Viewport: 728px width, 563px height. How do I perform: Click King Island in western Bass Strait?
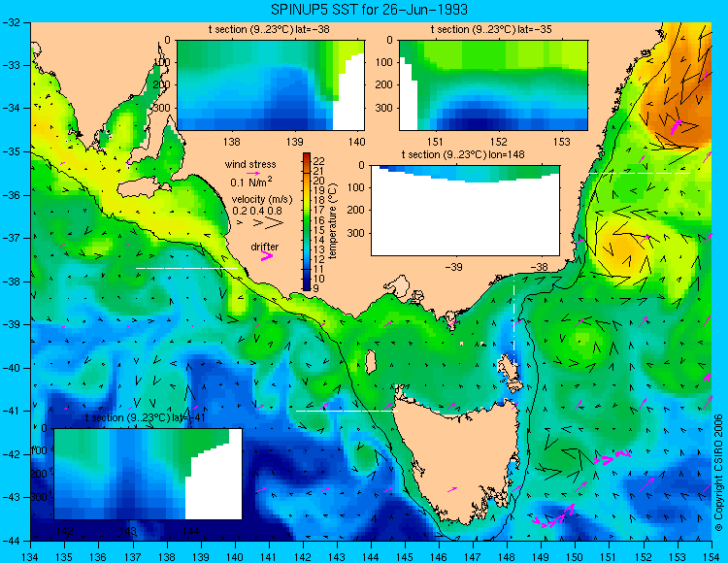pyautogui.click(x=371, y=362)
